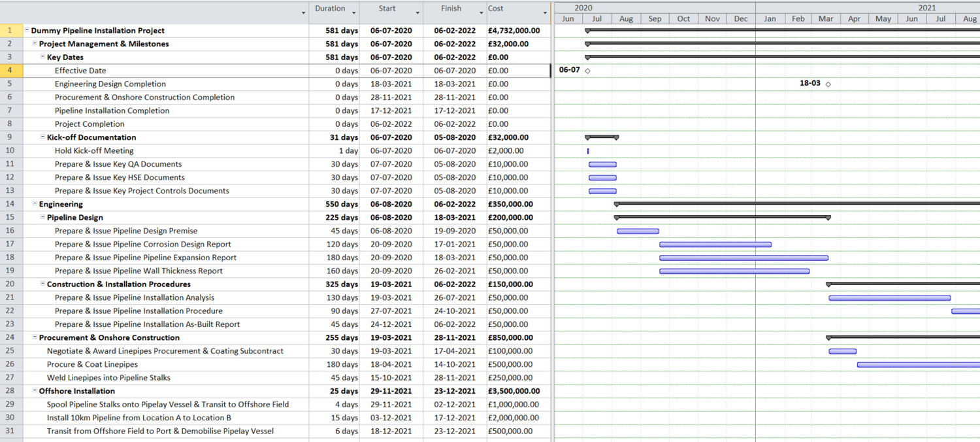Select the 18-03 Engineering Design Completion milestone diamond

point(828,84)
